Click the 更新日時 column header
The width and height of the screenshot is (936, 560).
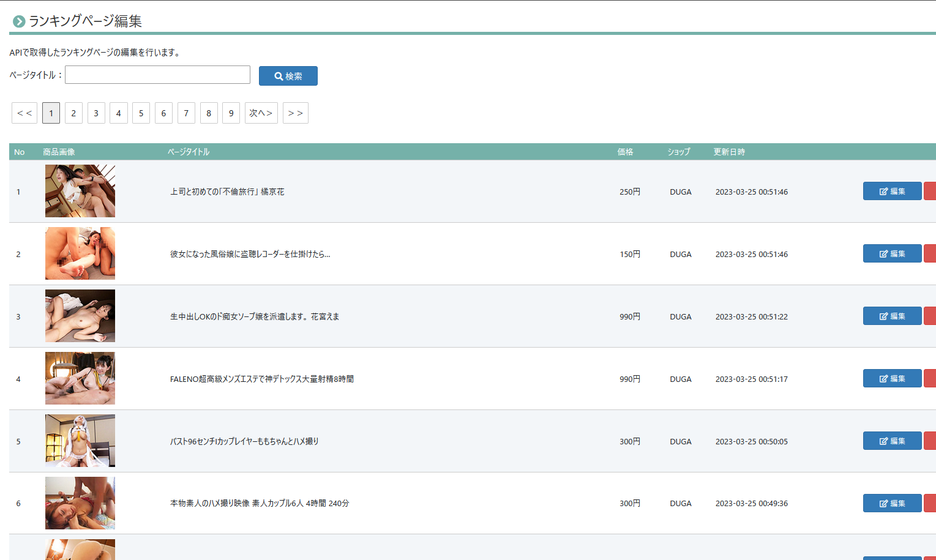pyautogui.click(x=728, y=152)
